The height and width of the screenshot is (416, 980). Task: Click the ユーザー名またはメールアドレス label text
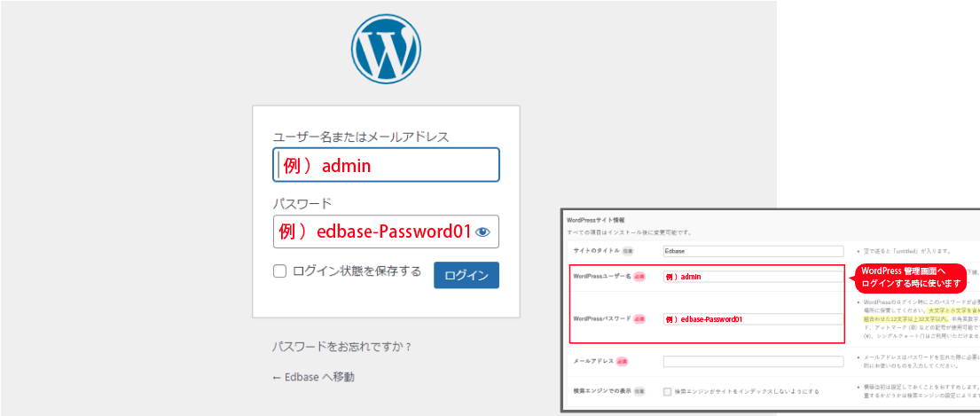point(361,137)
